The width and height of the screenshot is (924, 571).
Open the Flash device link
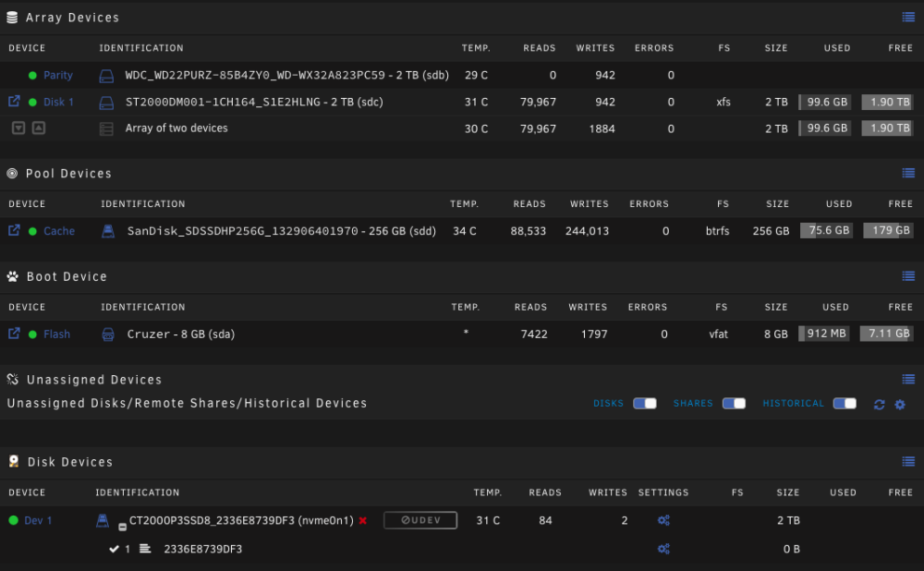pyautogui.click(x=56, y=334)
